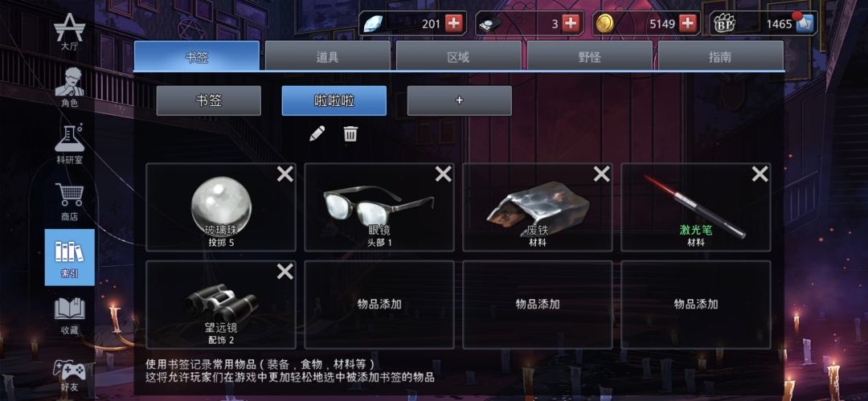Switch to the 指南 tab
Viewport: 868px width, 401px height.
point(721,56)
